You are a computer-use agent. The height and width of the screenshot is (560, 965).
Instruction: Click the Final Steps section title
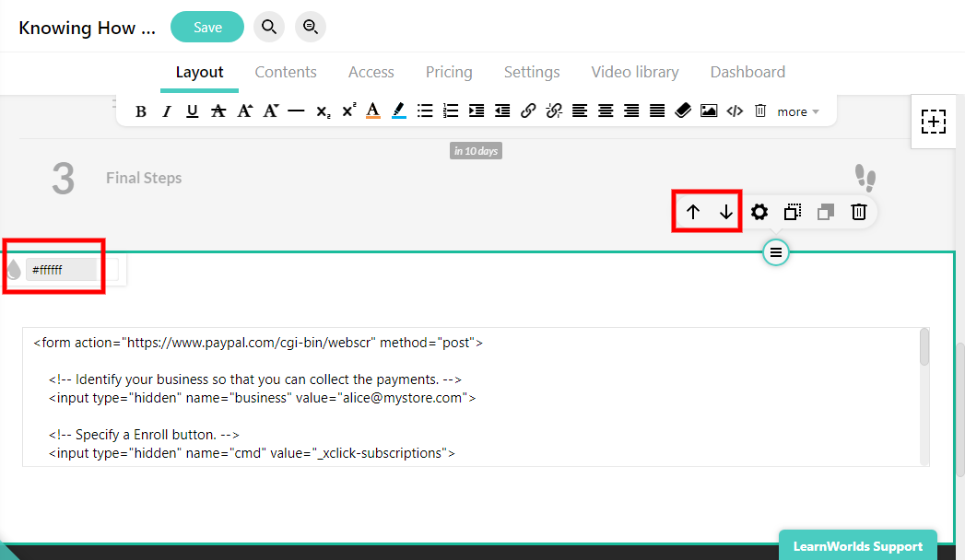tap(144, 179)
